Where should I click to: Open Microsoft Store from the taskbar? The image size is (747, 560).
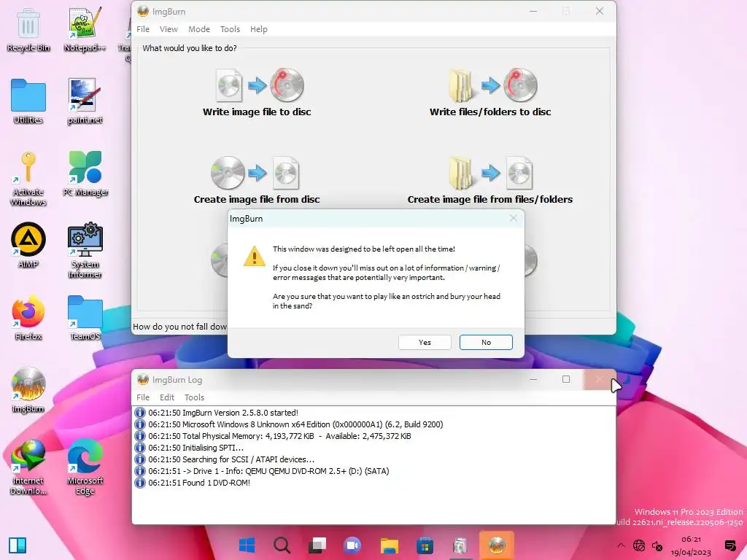(425, 545)
